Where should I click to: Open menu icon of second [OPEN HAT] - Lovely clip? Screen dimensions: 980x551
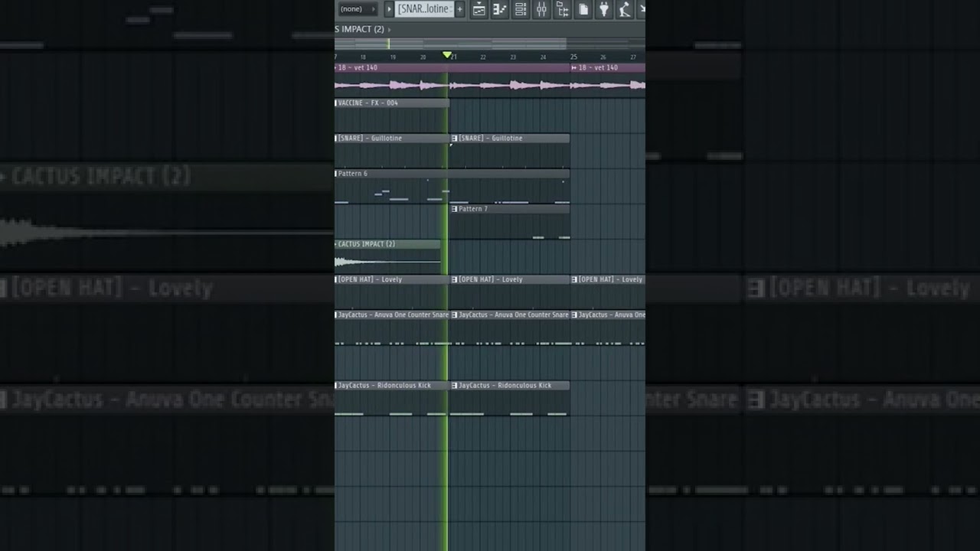coord(454,279)
